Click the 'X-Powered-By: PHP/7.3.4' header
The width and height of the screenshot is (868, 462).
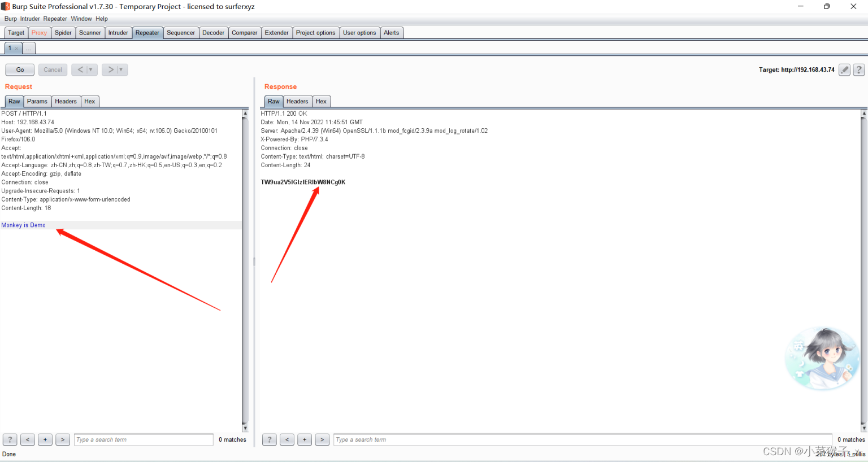pos(294,139)
